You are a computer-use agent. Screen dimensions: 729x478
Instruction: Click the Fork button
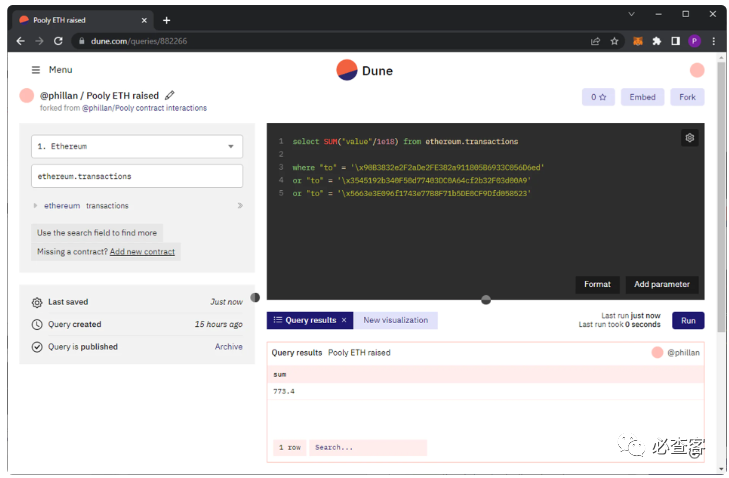pos(687,97)
